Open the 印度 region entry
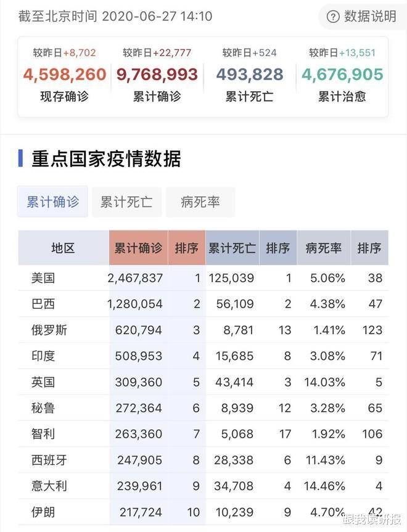Screen dimensions: 407x532 tap(43, 356)
